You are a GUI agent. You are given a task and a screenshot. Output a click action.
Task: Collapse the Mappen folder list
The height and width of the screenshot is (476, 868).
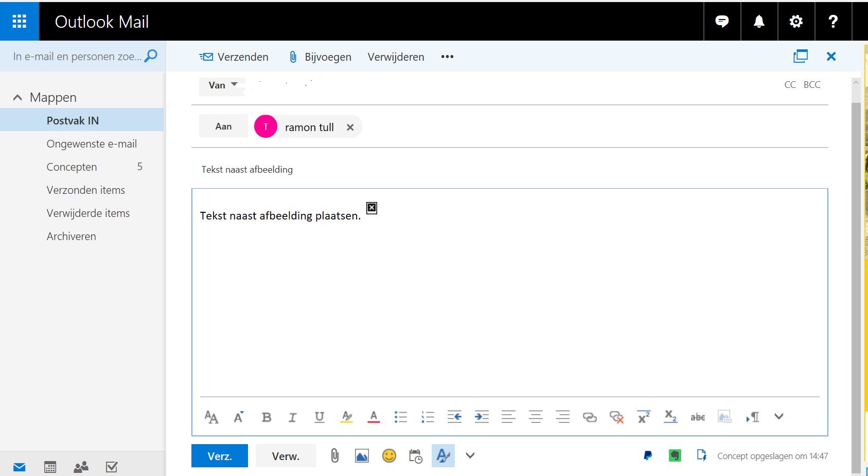(17, 97)
